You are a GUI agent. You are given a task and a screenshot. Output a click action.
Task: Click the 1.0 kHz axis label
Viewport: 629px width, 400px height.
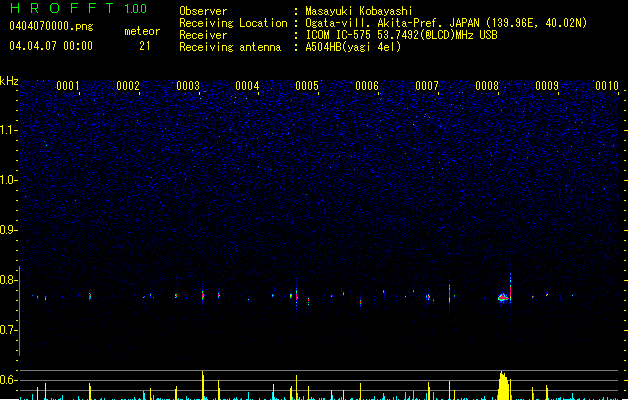[9, 180]
